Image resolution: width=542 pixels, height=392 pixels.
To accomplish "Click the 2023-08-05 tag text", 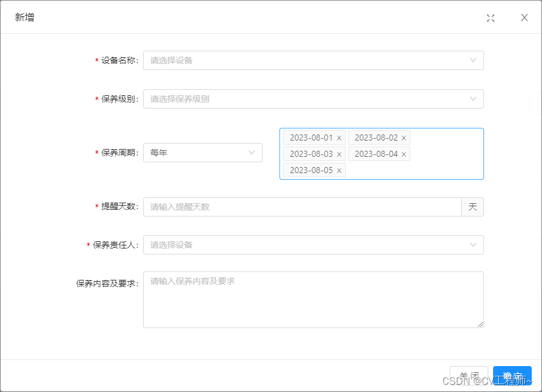I will point(311,170).
